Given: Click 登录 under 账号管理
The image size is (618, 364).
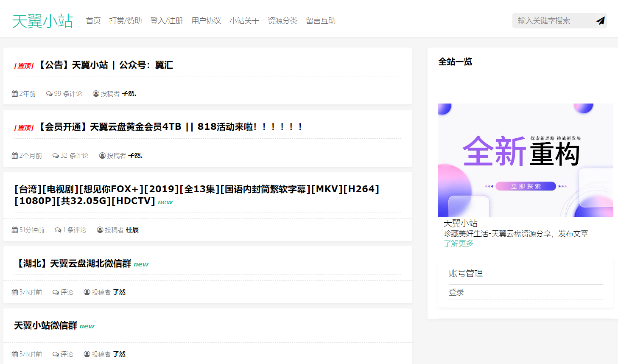Looking at the screenshot, I should point(456,292).
